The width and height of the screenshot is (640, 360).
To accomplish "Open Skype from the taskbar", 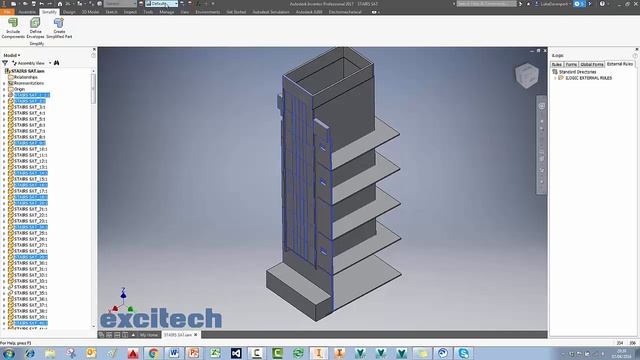I will (x=463, y=353).
